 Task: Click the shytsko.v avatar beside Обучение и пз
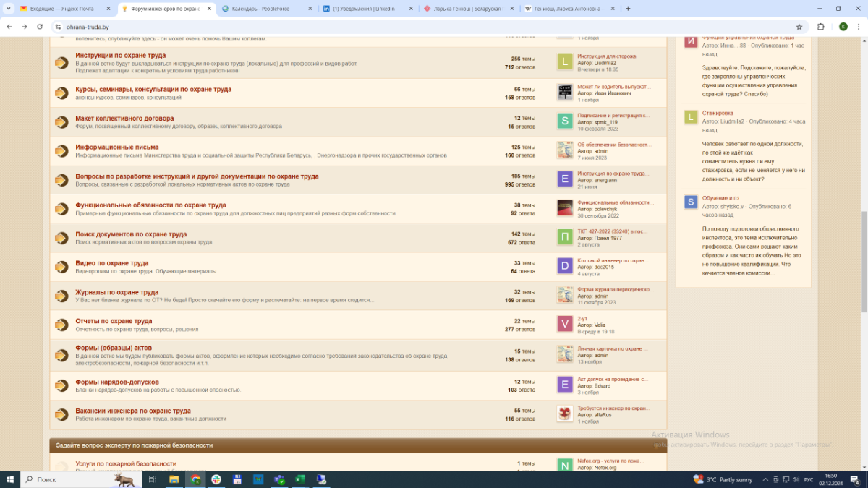click(x=691, y=202)
